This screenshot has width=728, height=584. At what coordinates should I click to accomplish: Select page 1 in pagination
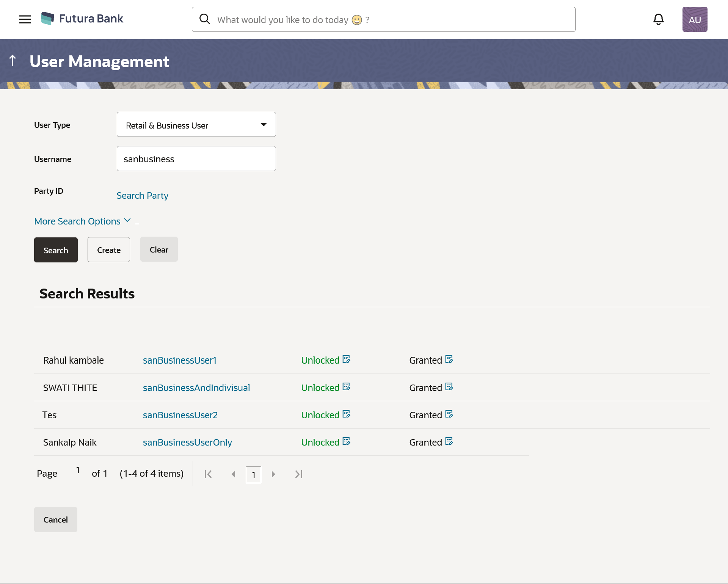click(x=253, y=474)
